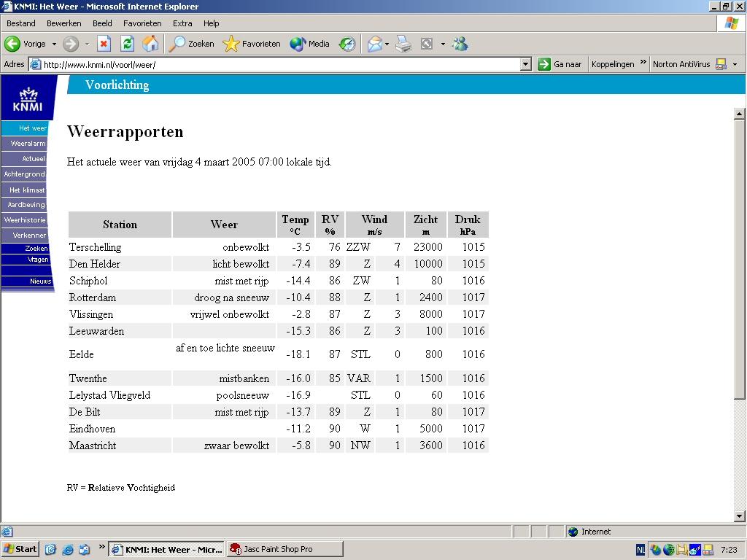Screen dimensions: 747x560
Task: Expand the address bar URL dropdown
Action: (526, 64)
